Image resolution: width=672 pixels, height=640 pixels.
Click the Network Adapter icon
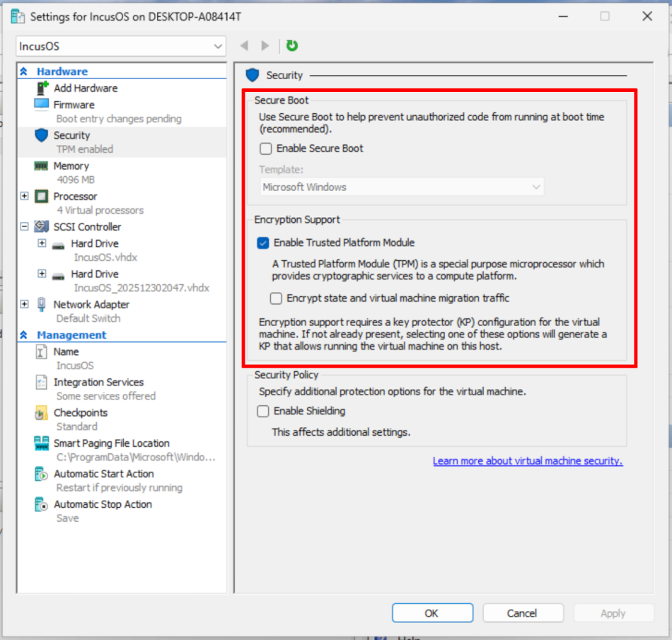(42, 304)
